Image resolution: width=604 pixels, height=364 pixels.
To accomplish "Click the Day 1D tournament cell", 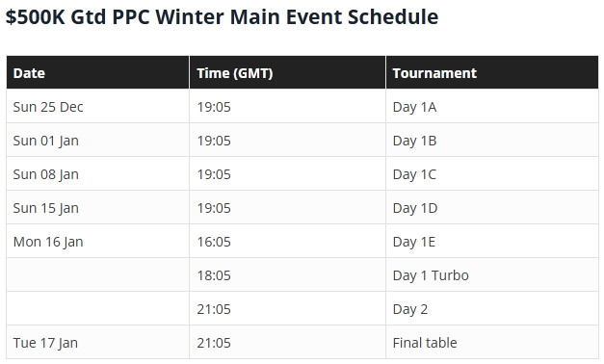I will click(x=492, y=208).
